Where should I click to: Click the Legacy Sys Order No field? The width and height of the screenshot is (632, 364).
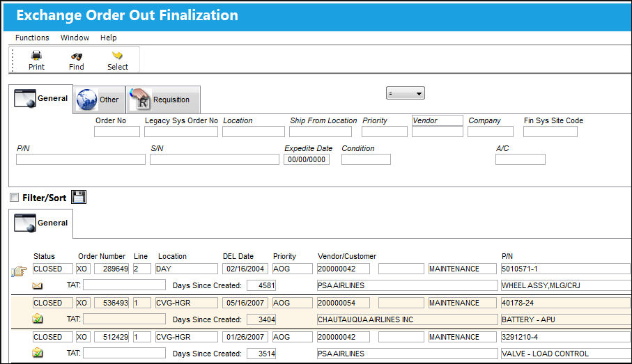click(x=181, y=132)
